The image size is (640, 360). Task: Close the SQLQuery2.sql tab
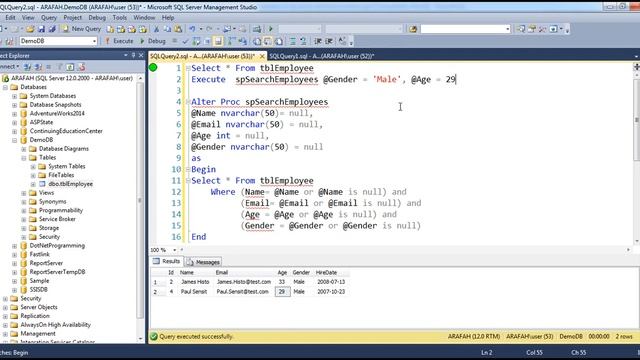coord(262,56)
